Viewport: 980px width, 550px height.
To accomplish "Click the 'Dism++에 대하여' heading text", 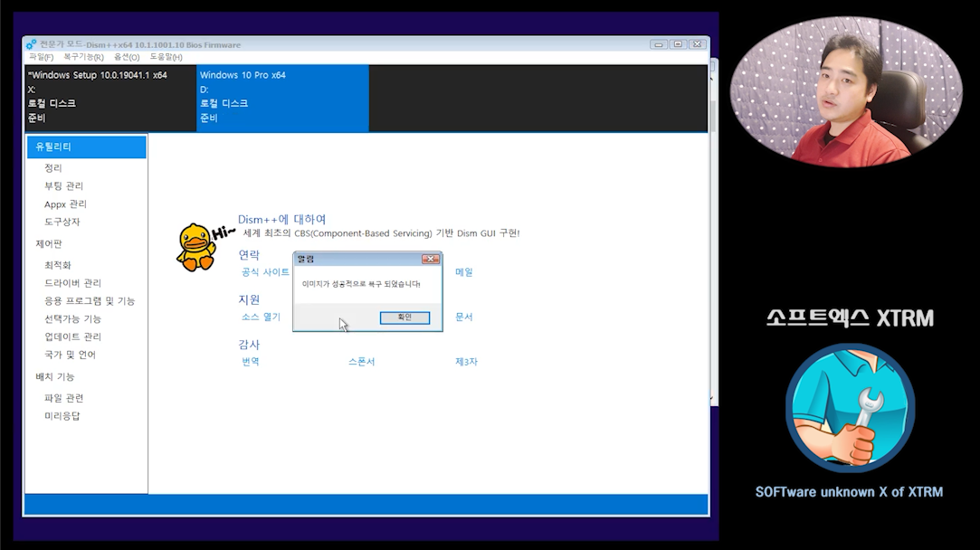I will (x=282, y=220).
